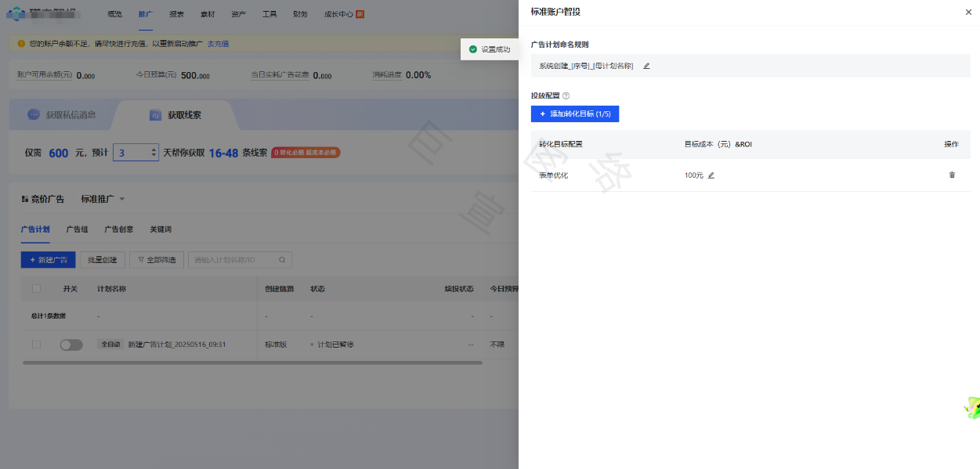Open the 全部筛选 filter icon
The image size is (980, 469).
tap(141, 259)
